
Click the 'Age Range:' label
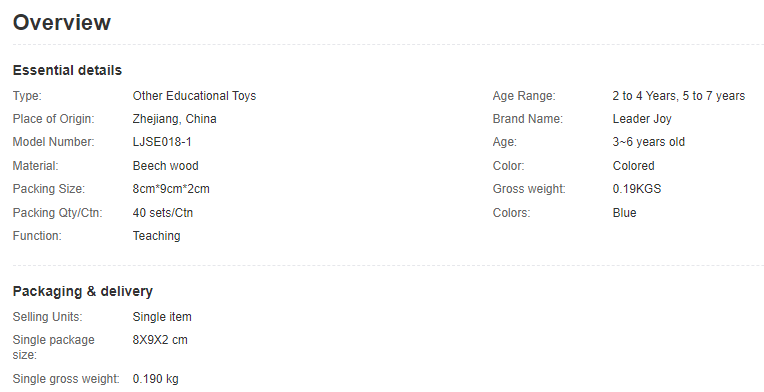[524, 96]
